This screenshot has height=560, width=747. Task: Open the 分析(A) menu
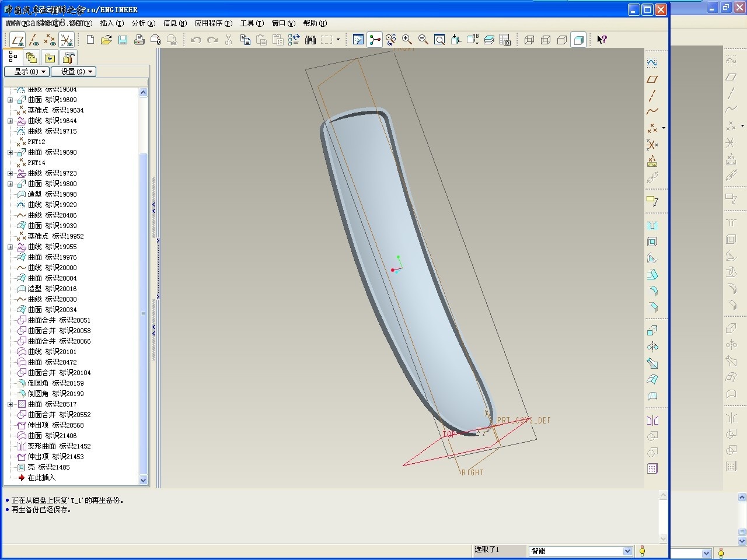(143, 23)
